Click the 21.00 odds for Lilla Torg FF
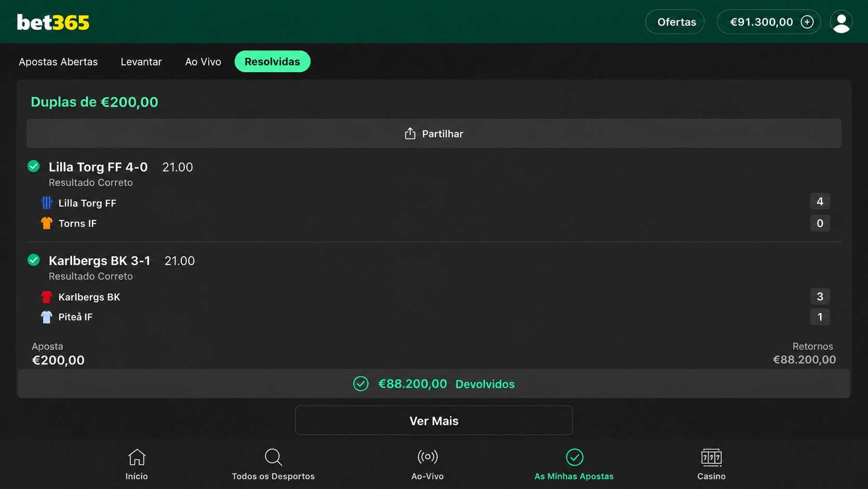The width and height of the screenshot is (868, 489). (x=178, y=167)
